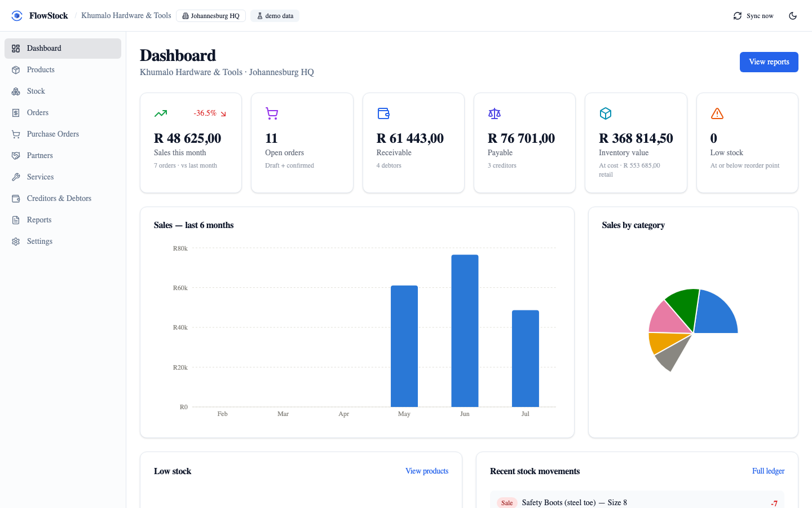Screen dimensions: 812x508
Task: Open the Johannesburg HQ branch selector
Action: pyautogui.click(x=211, y=16)
